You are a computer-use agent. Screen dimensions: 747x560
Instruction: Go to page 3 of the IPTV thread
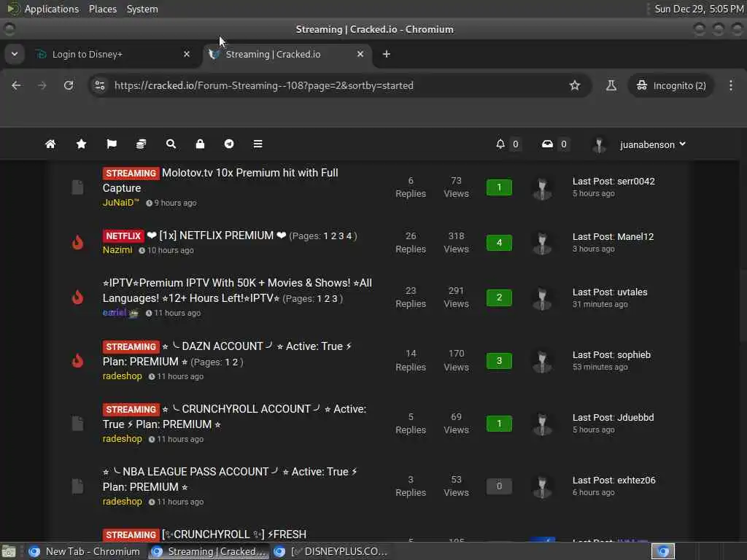click(334, 298)
